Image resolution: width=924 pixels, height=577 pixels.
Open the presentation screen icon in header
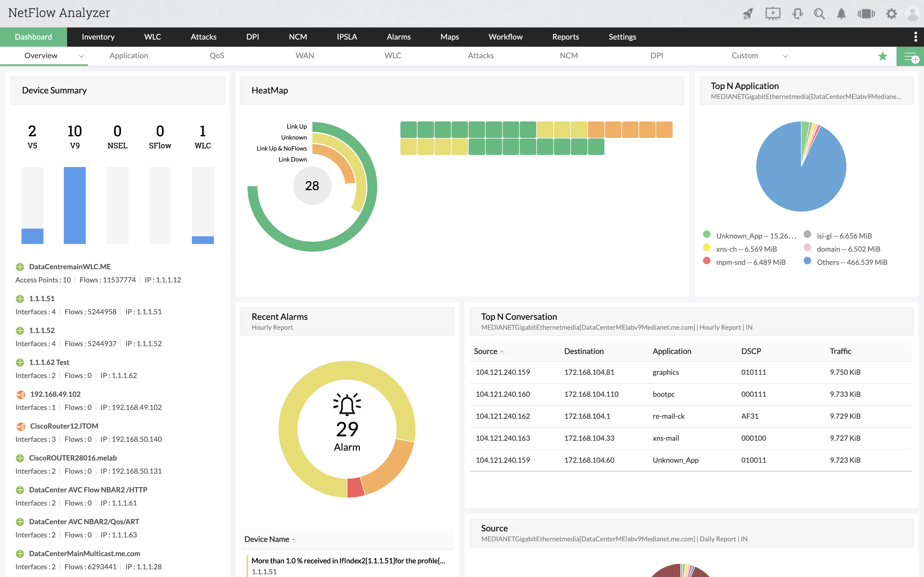[x=772, y=14]
